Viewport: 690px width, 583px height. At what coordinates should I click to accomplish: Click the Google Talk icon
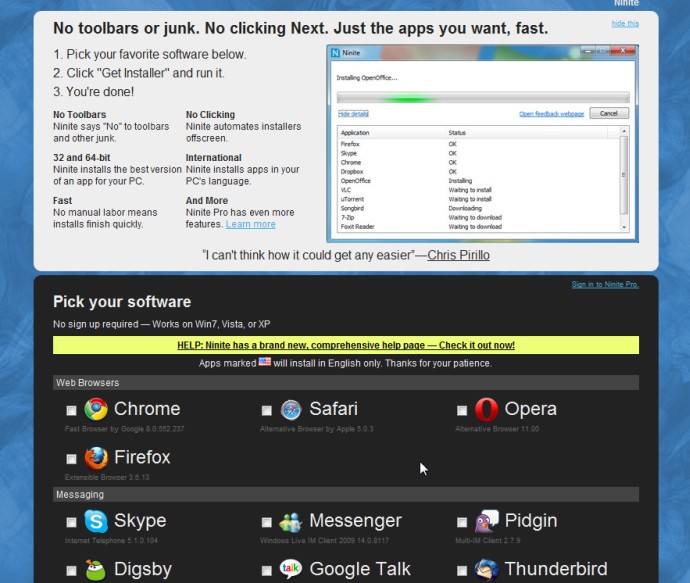coord(291,569)
